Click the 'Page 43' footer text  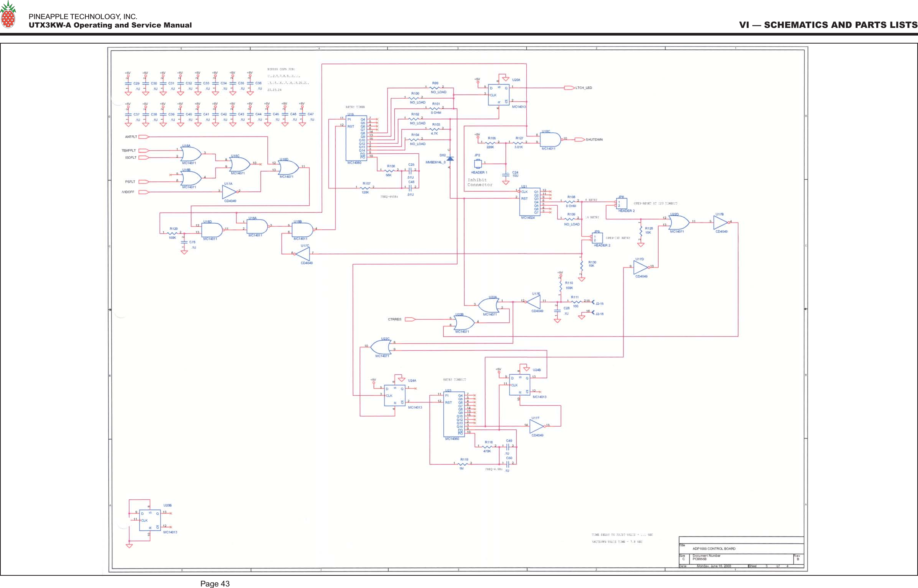[215, 584]
